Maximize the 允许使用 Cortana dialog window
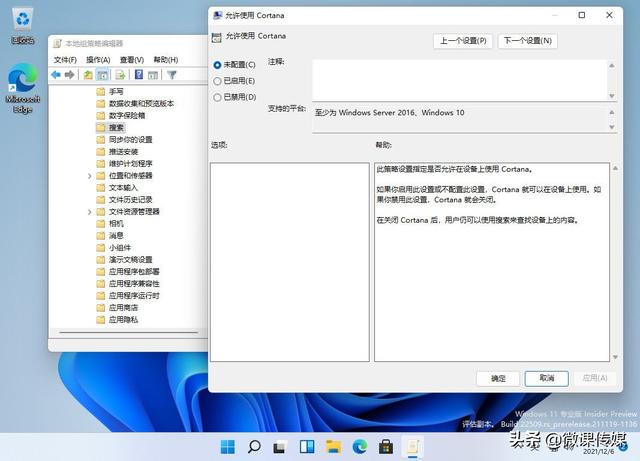Viewport: 640px width, 461px height. pyautogui.click(x=582, y=15)
